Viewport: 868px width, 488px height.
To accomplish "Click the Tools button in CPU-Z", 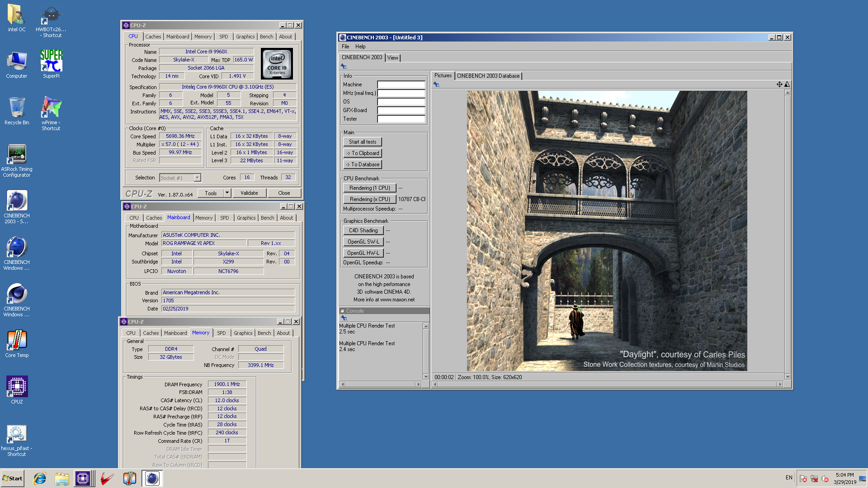I will point(211,193).
